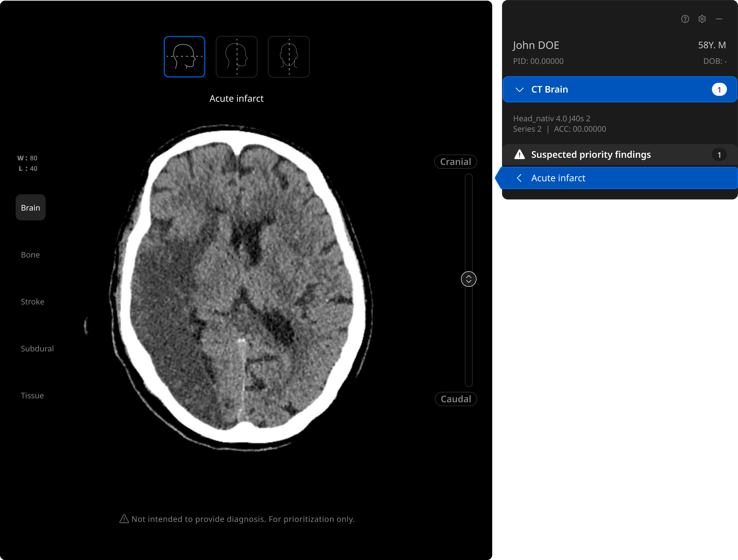Image resolution: width=738 pixels, height=560 pixels.
Task: Collapse Acute infarct finding arrow
Action: (519, 178)
